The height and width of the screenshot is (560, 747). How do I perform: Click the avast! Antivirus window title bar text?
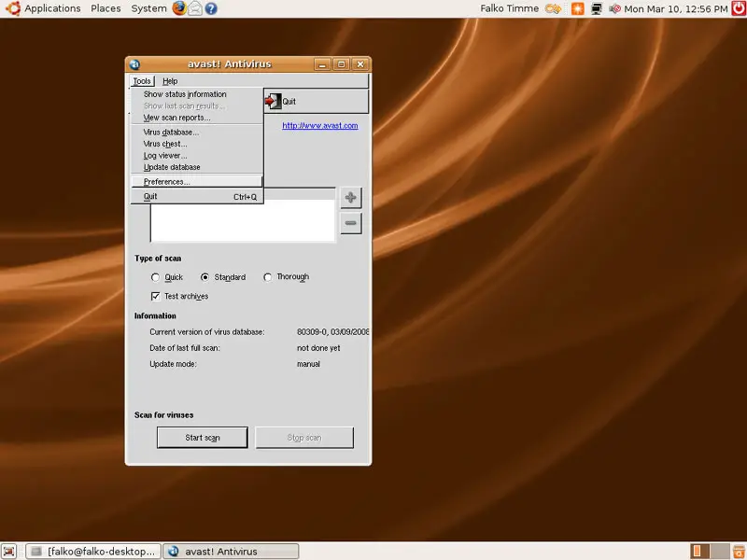230,64
